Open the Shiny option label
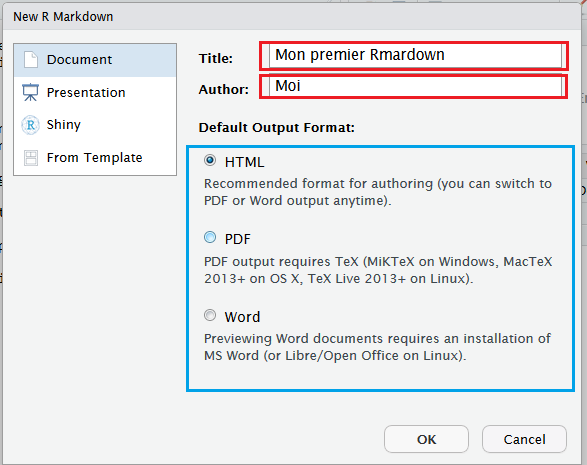Viewport: 587px width, 465px height. (64, 125)
